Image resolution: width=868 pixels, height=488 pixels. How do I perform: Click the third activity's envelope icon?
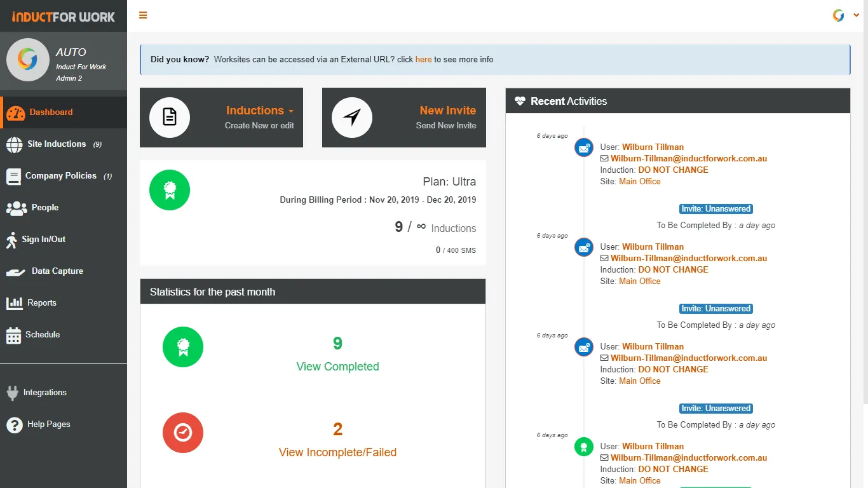tap(584, 347)
